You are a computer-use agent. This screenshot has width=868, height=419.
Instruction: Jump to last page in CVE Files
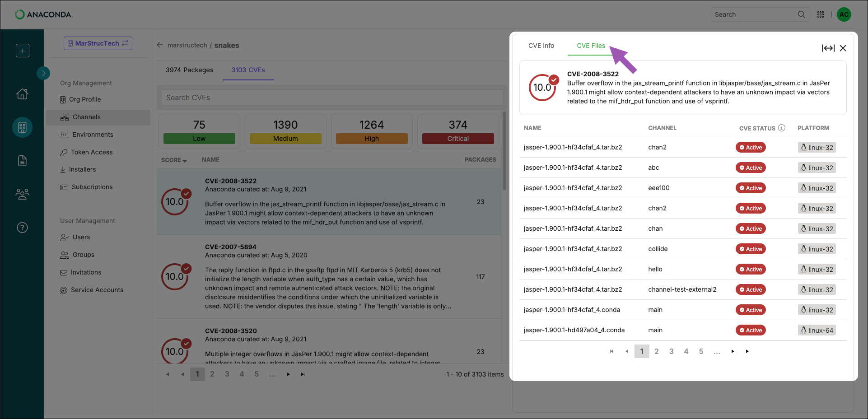(747, 351)
